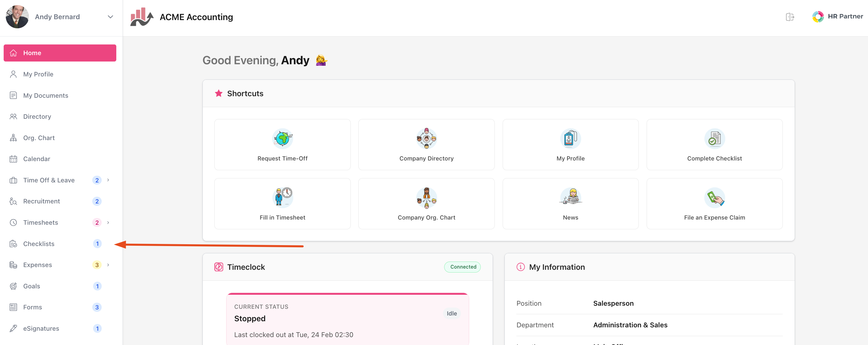
Task: Open the News shortcut icon
Action: [x=571, y=197]
